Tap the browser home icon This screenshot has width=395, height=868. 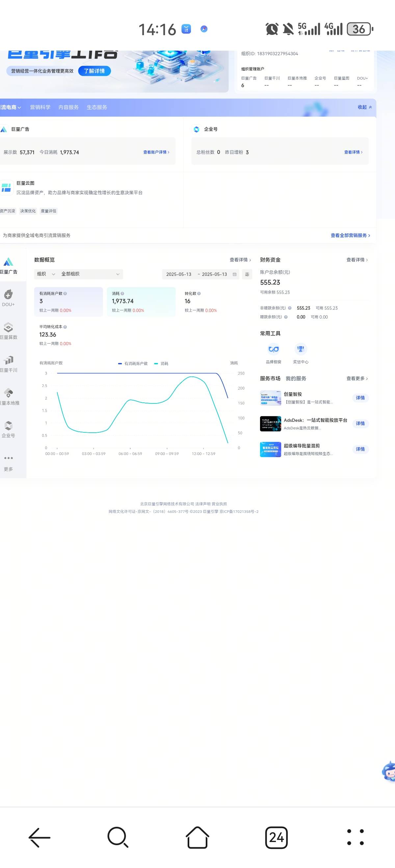click(x=197, y=837)
